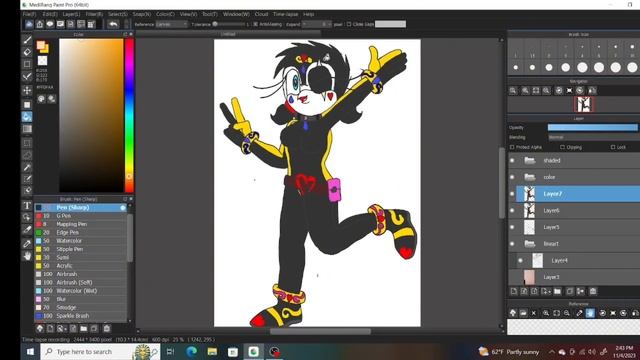Select Layer6 in the layer list
Viewport: 640px width, 360px height.
(x=574, y=211)
